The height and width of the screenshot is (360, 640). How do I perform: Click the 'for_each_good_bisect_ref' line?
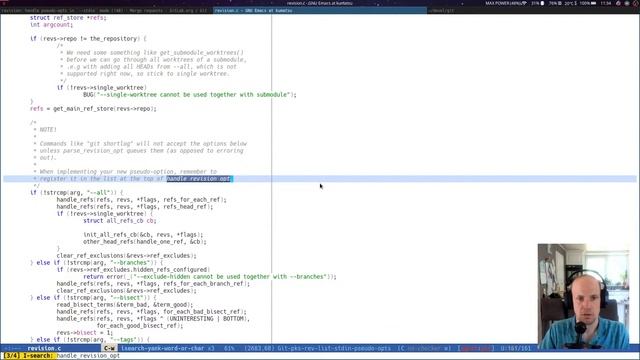click(140, 325)
